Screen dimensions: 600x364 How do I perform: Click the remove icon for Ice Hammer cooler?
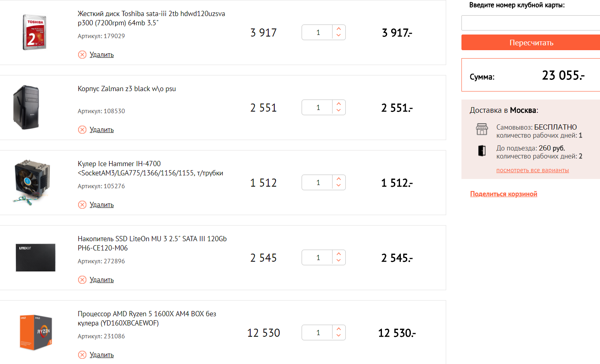[x=82, y=205]
